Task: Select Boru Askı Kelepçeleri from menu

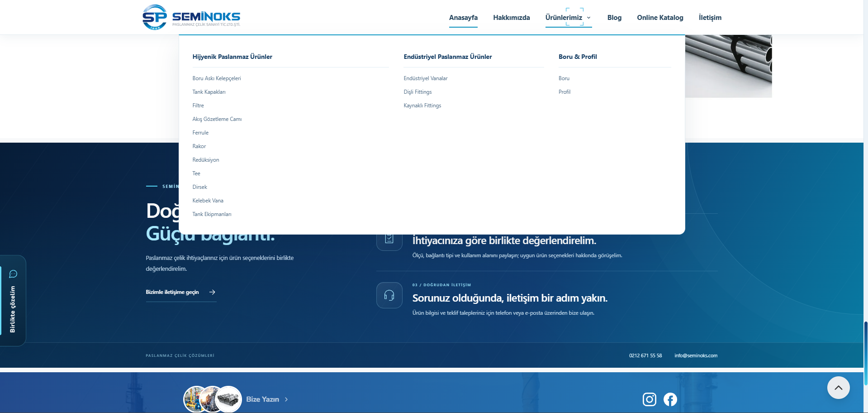Action: [217, 78]
